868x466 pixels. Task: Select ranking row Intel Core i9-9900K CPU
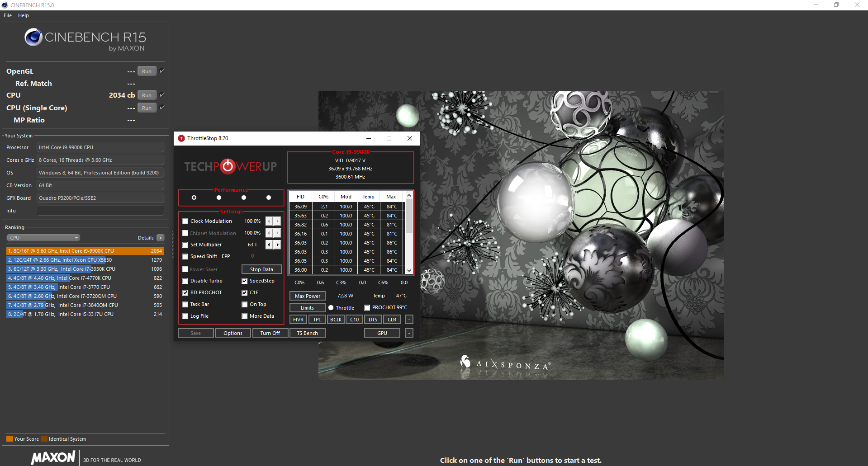85,251
